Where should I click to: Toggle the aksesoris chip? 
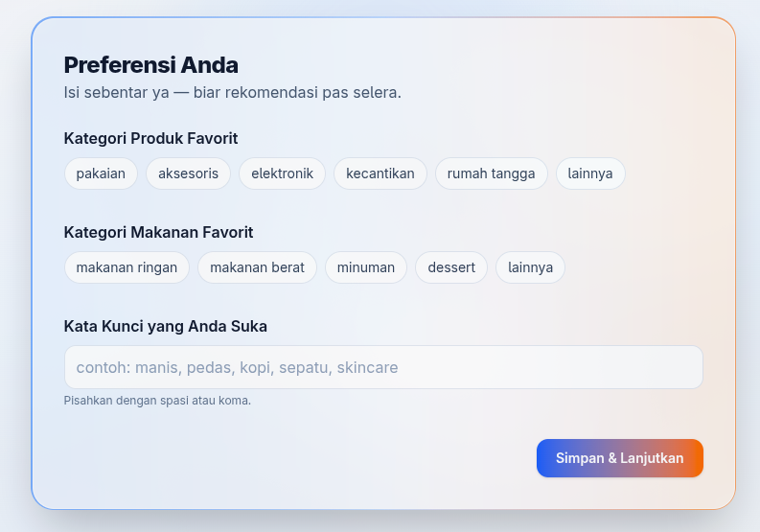pos(188,173)
